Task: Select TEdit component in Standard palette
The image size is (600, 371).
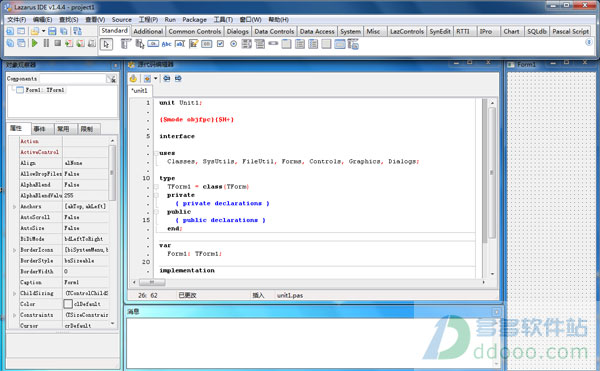Action: [180, 44]
